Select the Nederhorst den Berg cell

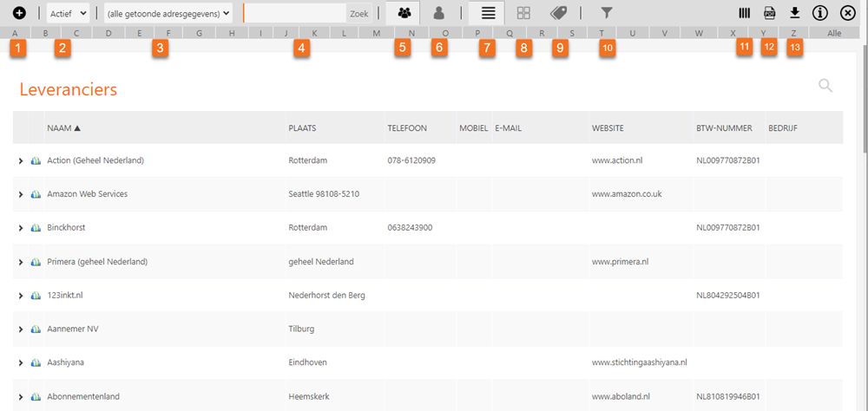click(326, 296)
